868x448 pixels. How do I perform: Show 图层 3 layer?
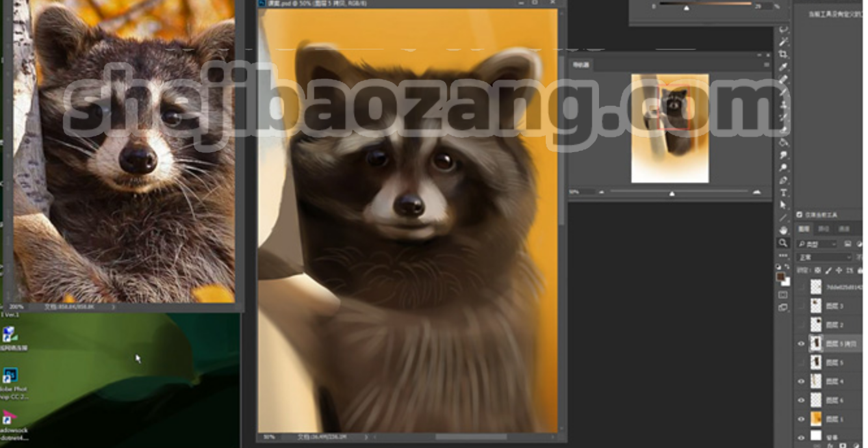pos(801,306)
